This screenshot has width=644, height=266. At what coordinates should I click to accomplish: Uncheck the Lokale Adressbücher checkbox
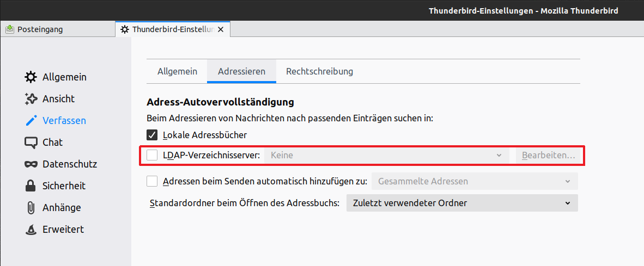(152, 134)
